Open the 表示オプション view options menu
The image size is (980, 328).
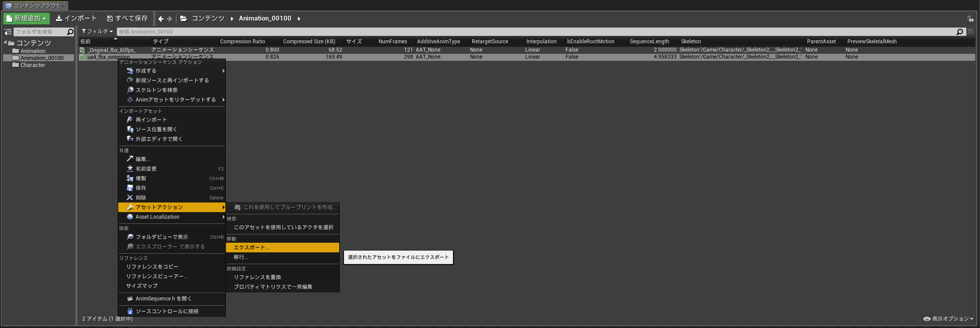coord(948,319)
